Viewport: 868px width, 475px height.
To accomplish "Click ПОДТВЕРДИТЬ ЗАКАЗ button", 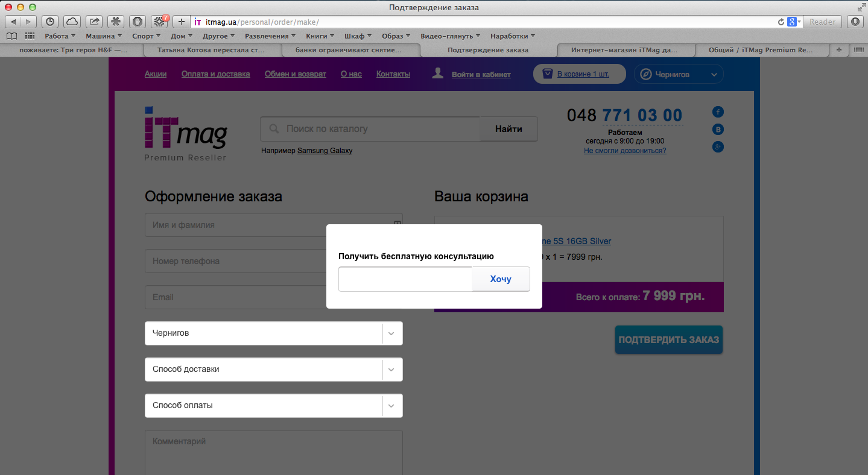I will coord(669,339).
